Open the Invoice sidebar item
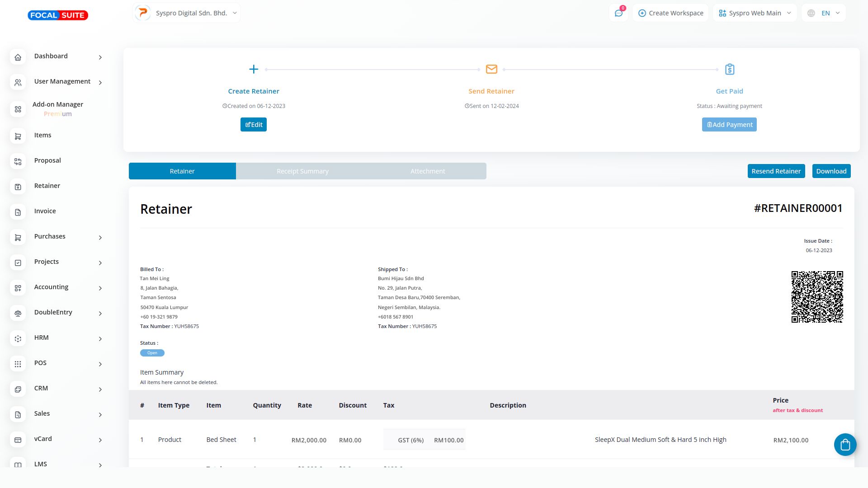The image size is (868, 488). pyautogui.click(x=45, y=211)
